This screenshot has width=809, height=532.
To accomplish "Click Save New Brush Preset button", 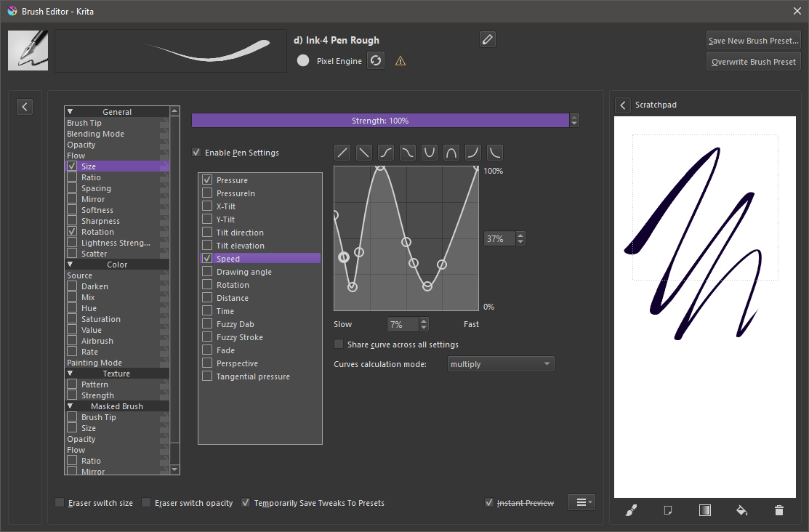I will point(753,41).
